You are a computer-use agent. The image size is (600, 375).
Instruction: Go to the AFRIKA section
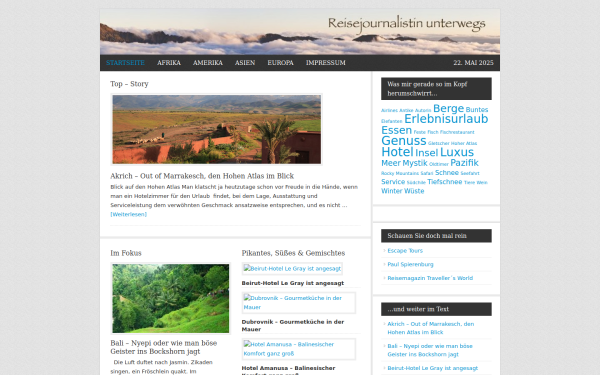[x=169, y=63]
